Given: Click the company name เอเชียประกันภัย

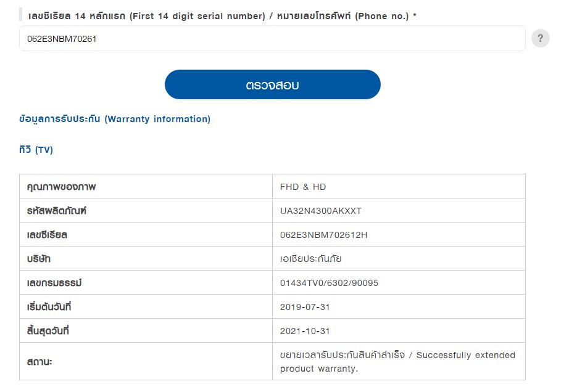Looking at the screenshot, I should pyautogui.click(x=310, y=259).
